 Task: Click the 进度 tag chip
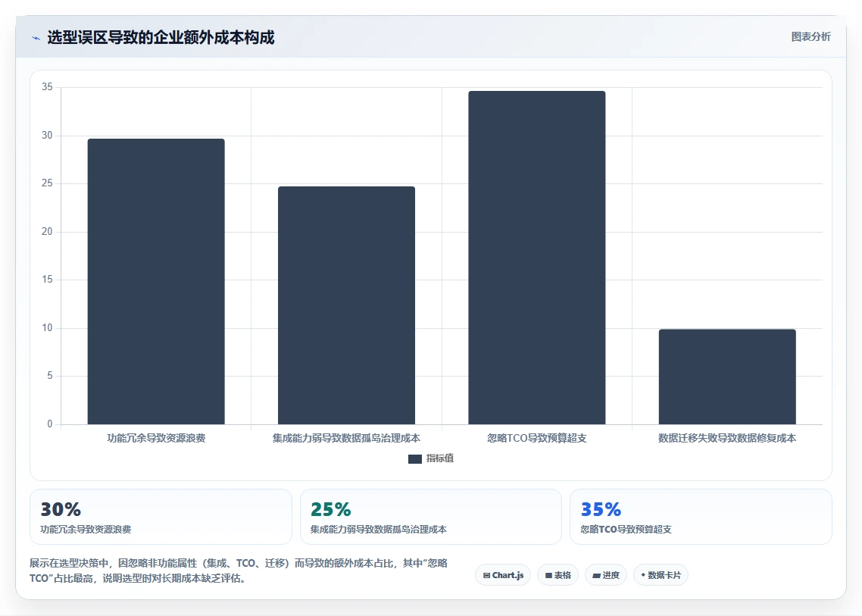[x=606, y=575]
